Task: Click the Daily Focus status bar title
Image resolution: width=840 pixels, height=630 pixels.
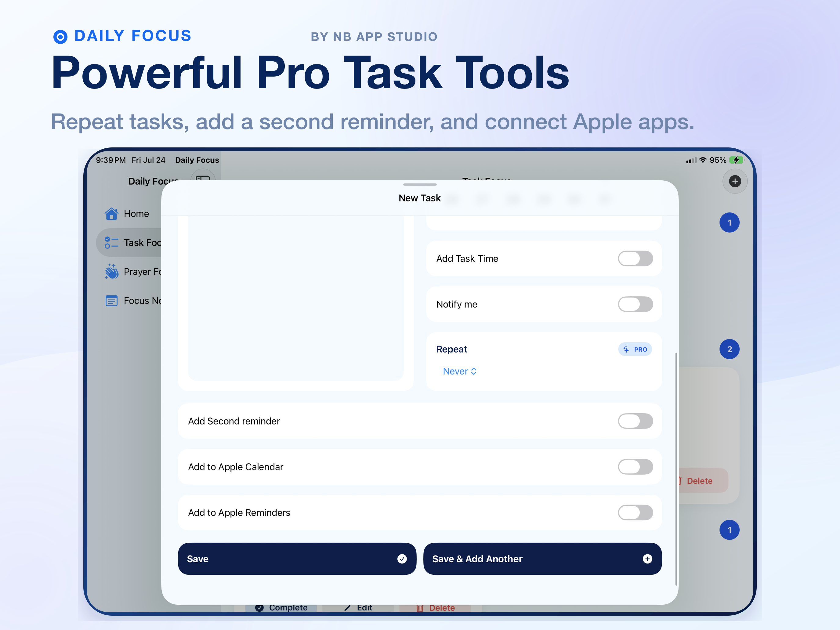Action: [197, 160]
